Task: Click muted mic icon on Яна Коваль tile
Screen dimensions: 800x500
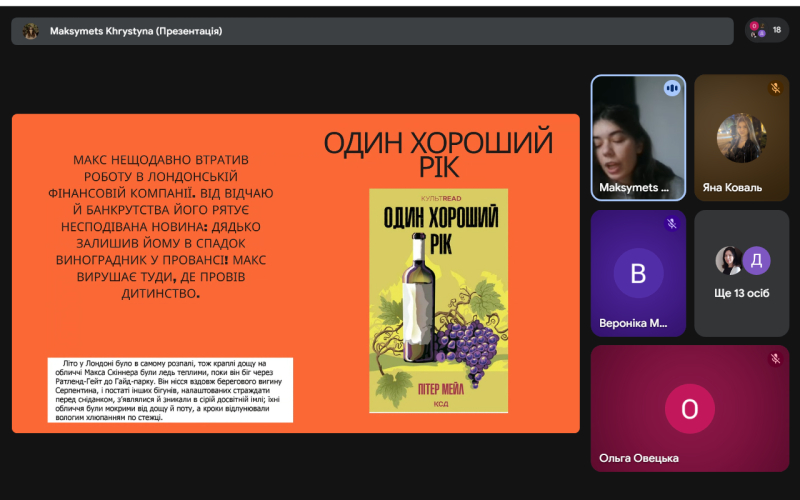Action: (x=775, y=89)
